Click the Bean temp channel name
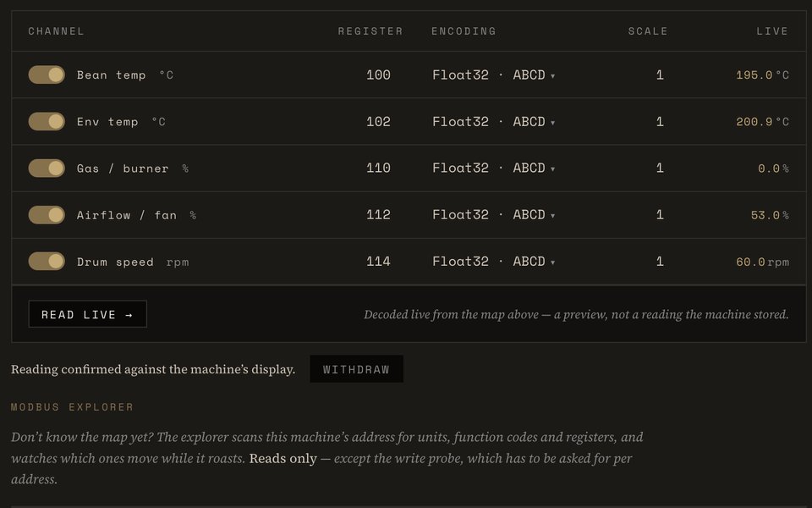The height and width of the screenshot is (508, 812). [112, 75]
